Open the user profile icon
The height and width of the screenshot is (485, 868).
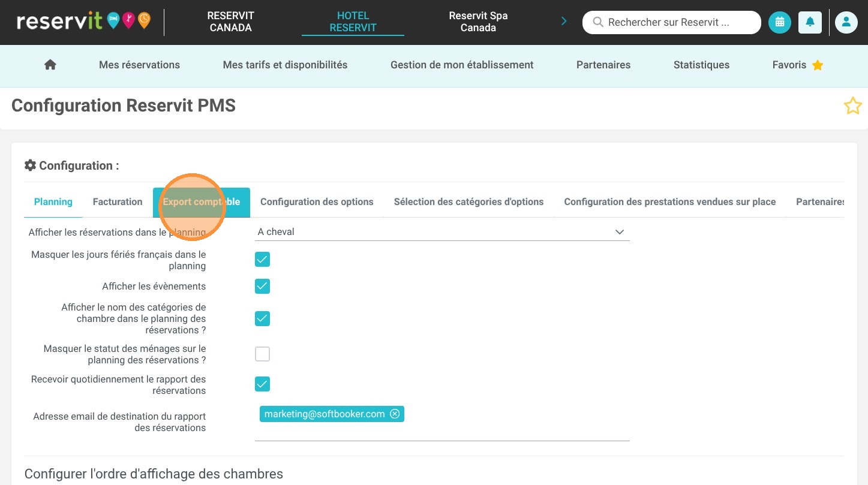846,22
